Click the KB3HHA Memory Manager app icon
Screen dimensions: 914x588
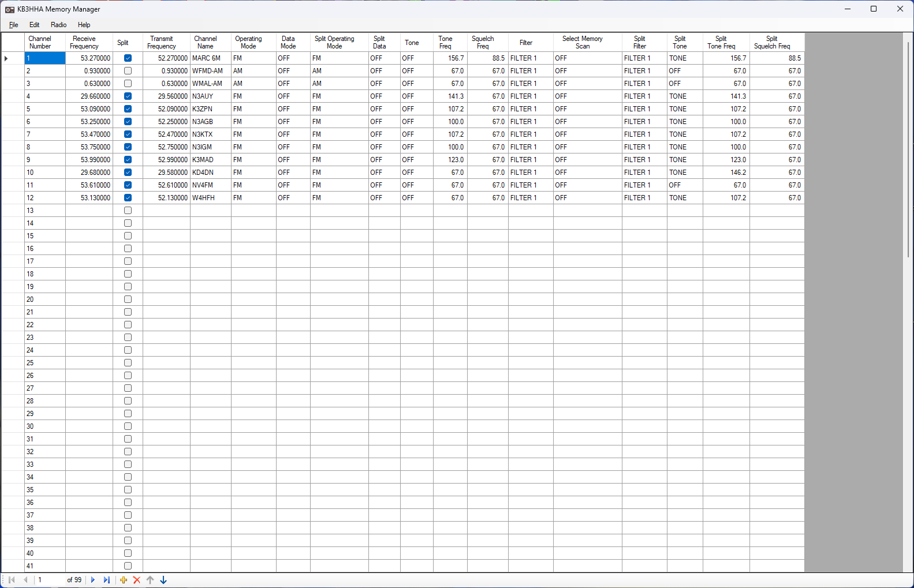pyautogui.click(x=10, y=9)
